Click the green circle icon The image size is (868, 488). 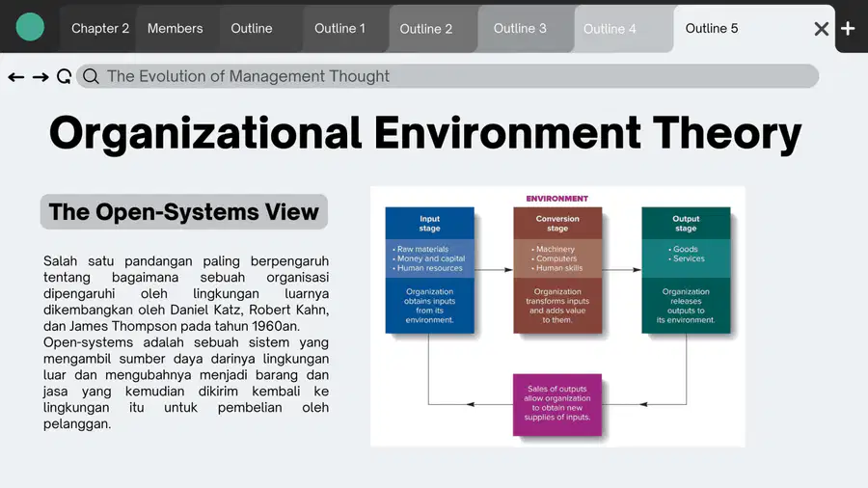pyautogui.click(x=30, y=27)
